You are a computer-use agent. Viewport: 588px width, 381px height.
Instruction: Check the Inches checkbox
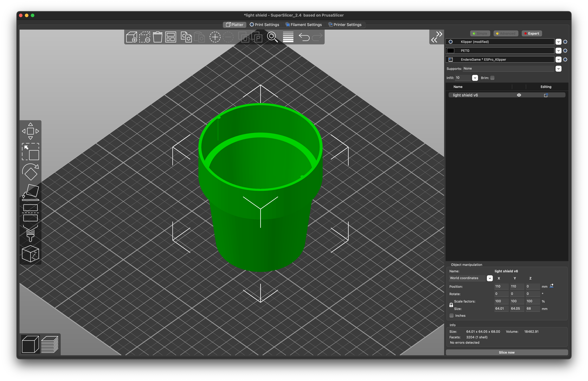point(452,316)
